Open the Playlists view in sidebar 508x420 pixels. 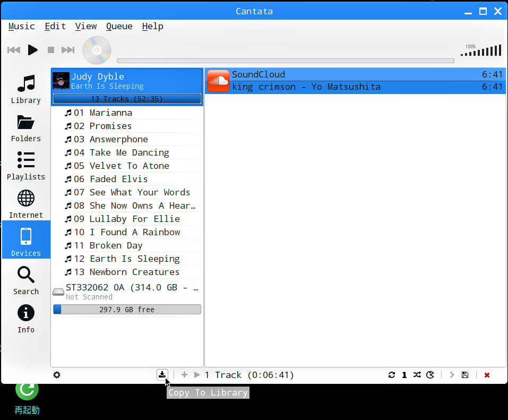point(26,166)
